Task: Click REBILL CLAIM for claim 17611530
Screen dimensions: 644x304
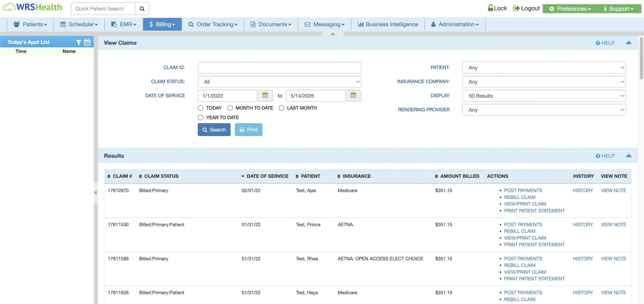Action: [x=520, y=231]
